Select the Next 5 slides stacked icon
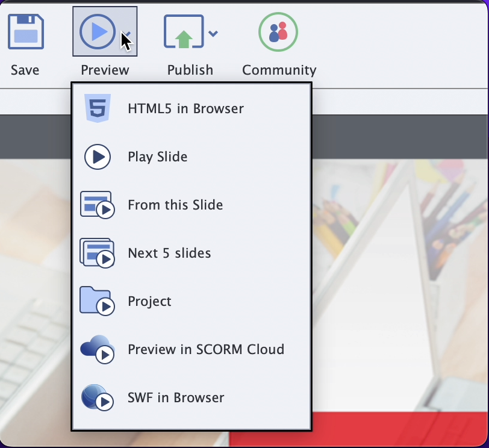This screenshot has height=448, width=489. [x=98, y=253]
